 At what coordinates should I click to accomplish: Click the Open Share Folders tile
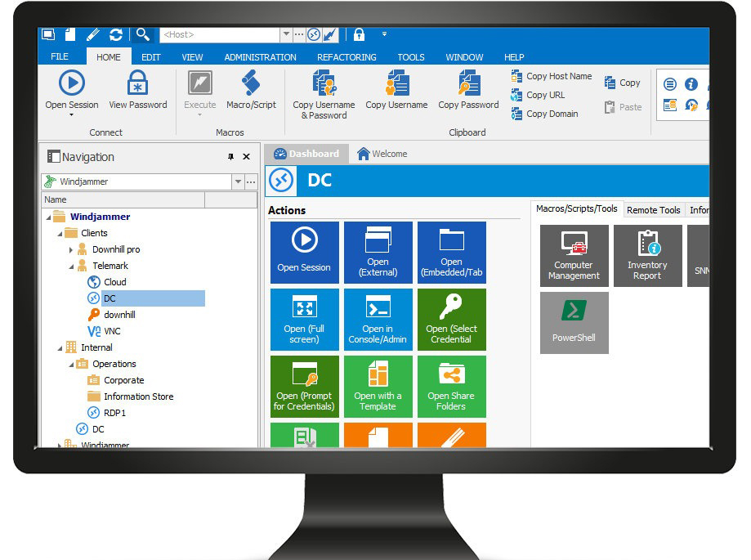(451, 387)
